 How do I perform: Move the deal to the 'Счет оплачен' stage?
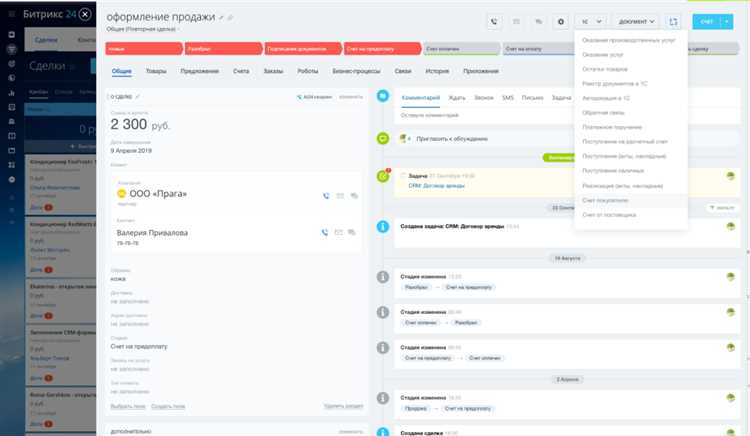point(461,49)
